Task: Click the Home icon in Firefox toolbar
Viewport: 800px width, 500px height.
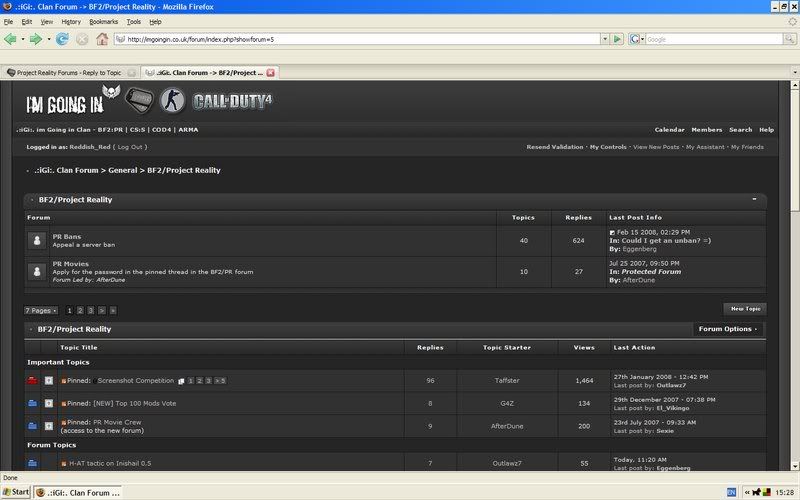Action: coord(102,39)
